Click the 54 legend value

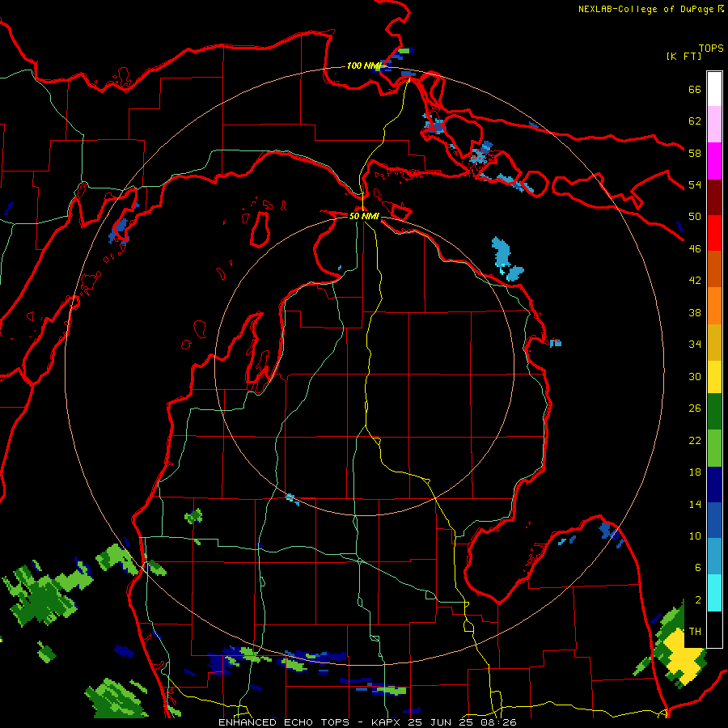click(695, 184)
